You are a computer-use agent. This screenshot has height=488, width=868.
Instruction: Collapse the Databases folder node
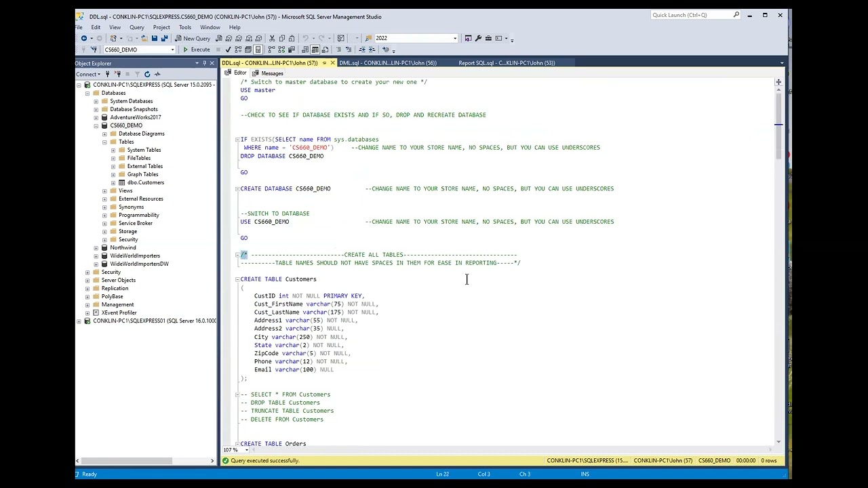(x=87, y=93)
